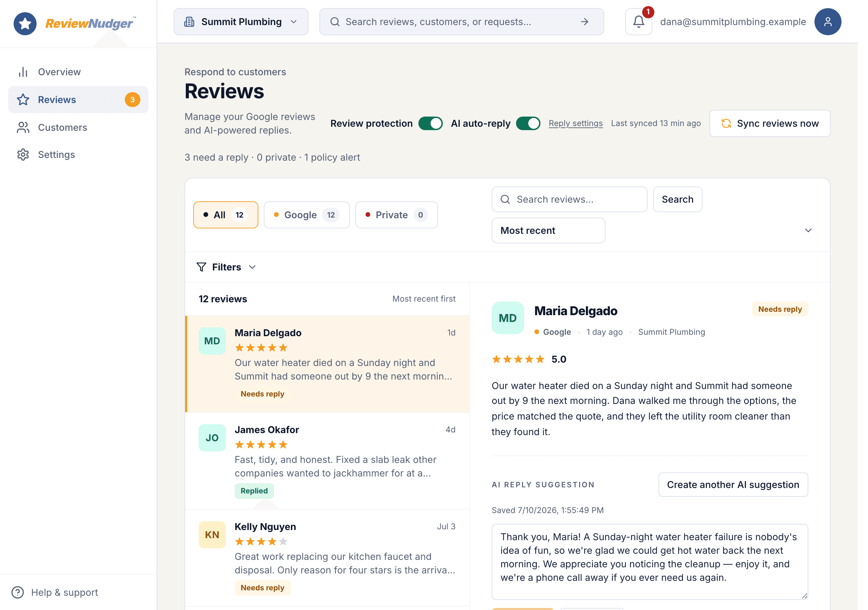The height and width of the screenshot is (610, 868).
Task: Go to Overview in the sidebar
Action: tap(79, 73)
